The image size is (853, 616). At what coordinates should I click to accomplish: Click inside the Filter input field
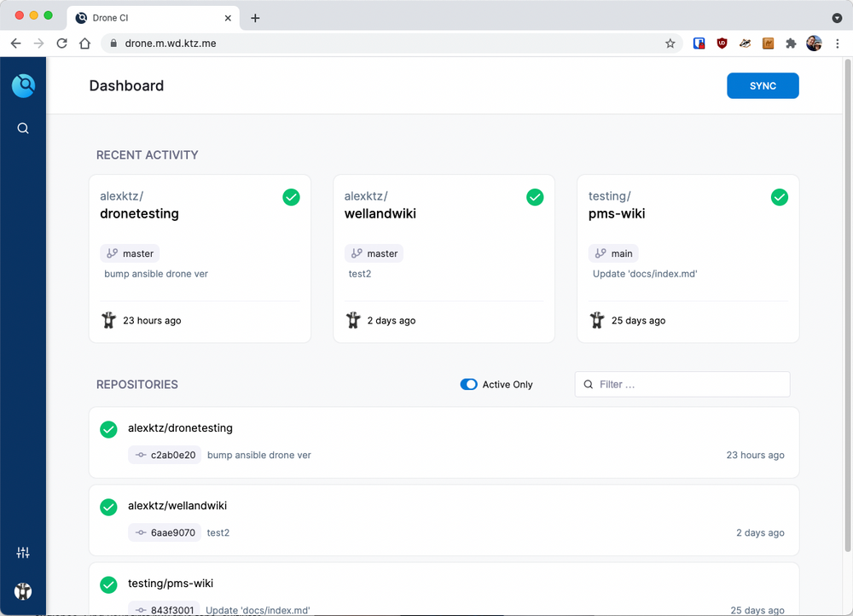click(x=674, y=384)
